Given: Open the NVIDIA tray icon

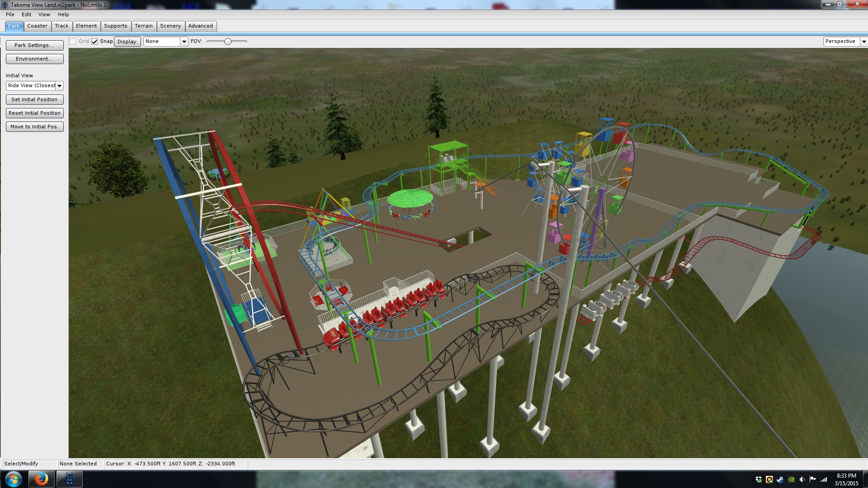Looking at the screenshot, I should (x=791, y=479).
